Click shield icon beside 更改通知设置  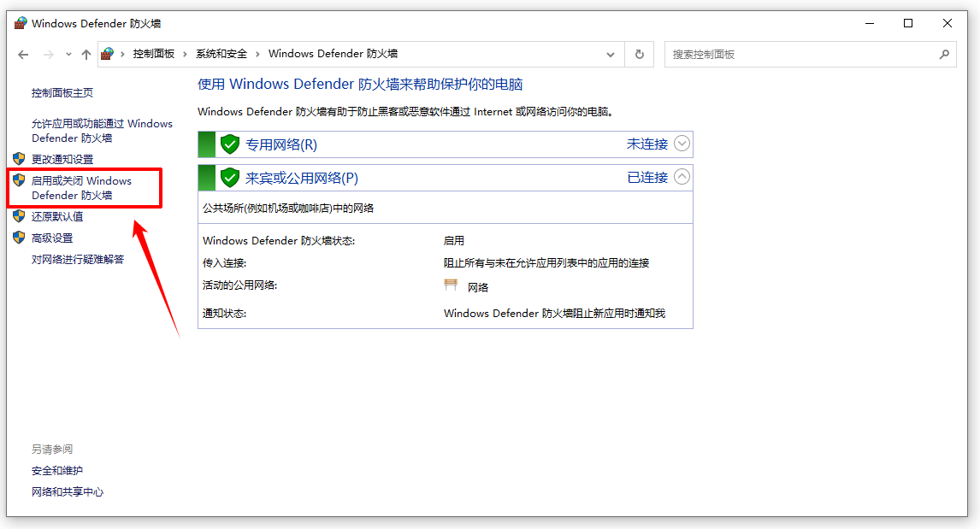click(x=19, y=159)
